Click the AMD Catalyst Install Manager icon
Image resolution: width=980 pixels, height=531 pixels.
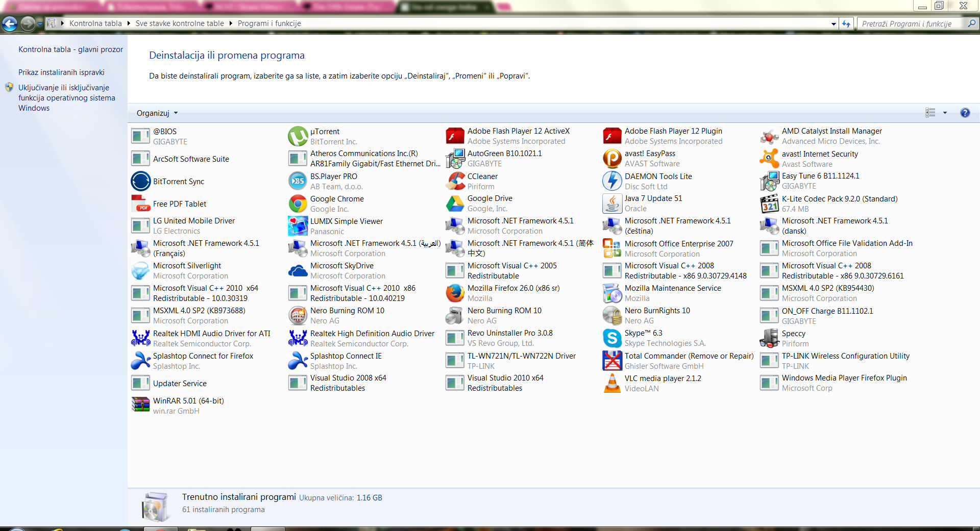(769, 136)
